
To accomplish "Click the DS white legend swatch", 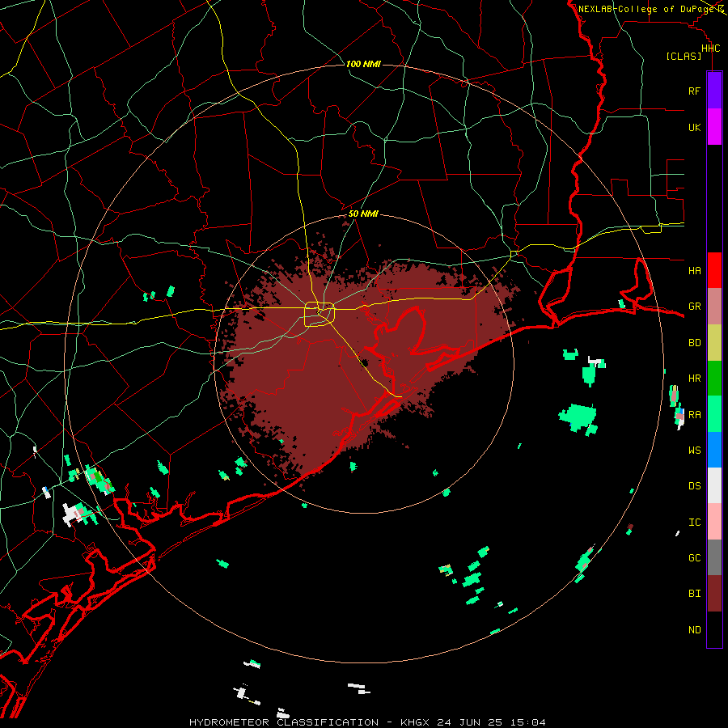I will [x=714, y=485].
